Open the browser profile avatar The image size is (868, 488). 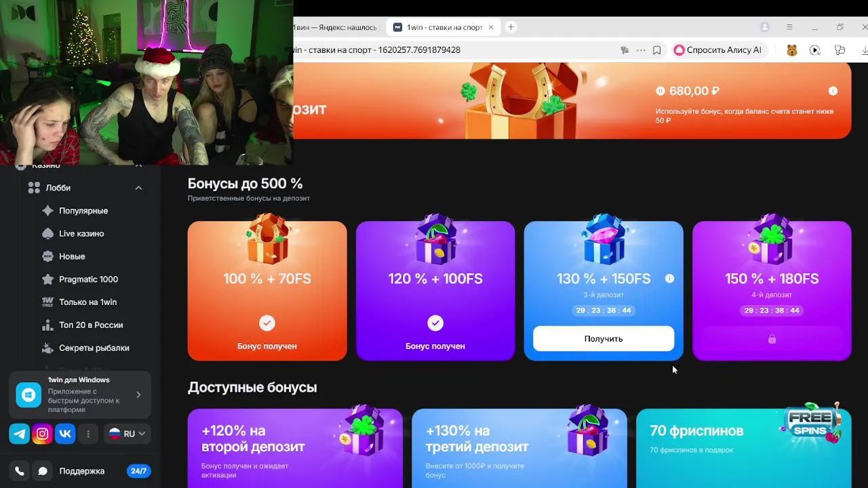(765, 27)
